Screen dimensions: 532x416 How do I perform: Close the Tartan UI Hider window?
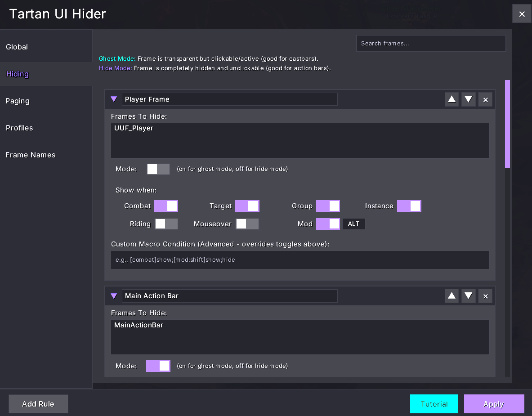coord(522,14)
